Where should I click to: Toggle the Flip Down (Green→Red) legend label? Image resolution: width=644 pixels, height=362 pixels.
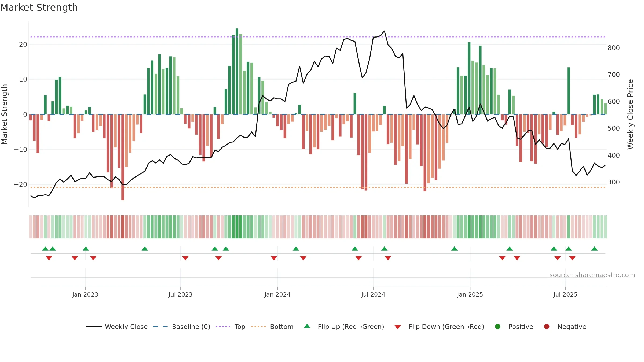point(446,327)
